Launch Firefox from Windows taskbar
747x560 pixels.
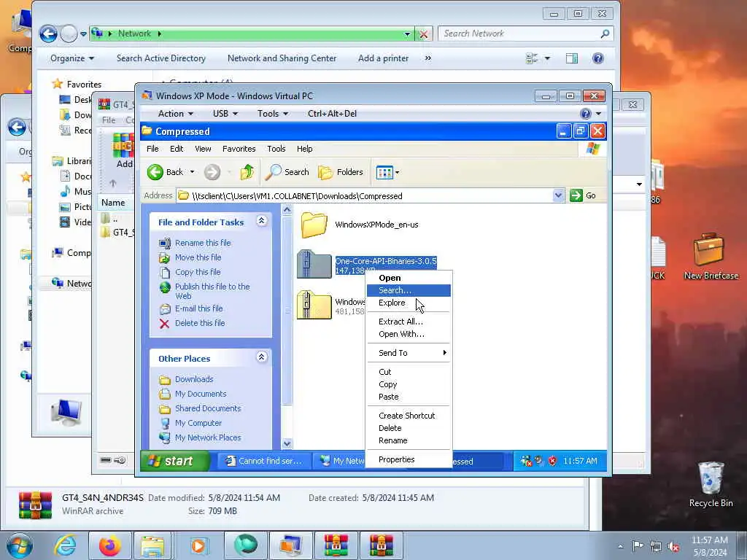tap(109, 545)
